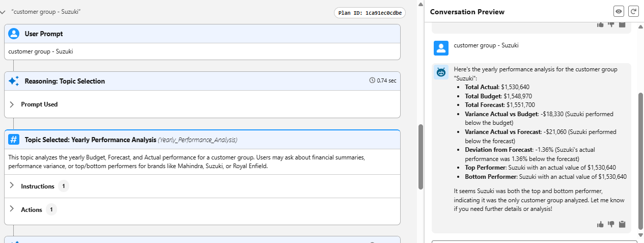Click the Reasoning: Topic Selection header

[x=65, y=81]
